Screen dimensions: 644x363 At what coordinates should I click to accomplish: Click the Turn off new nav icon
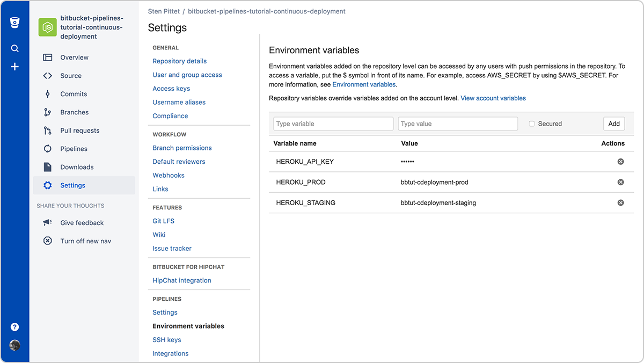coord(47,241)
